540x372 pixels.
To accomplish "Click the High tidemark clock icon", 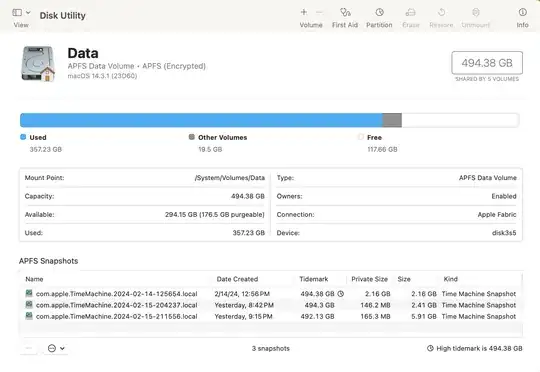I will [x=430, y=348].
